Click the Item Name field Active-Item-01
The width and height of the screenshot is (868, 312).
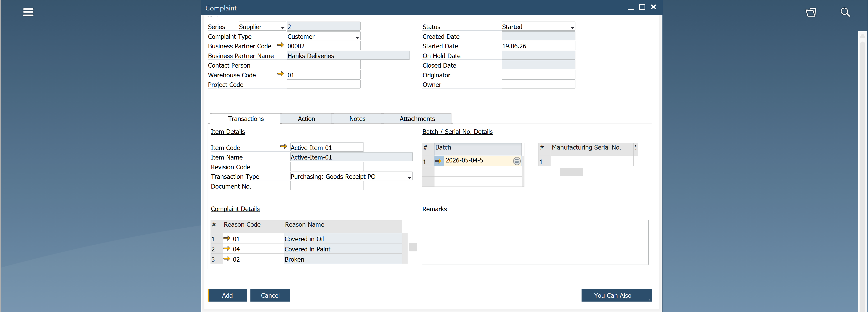(351, 157)
